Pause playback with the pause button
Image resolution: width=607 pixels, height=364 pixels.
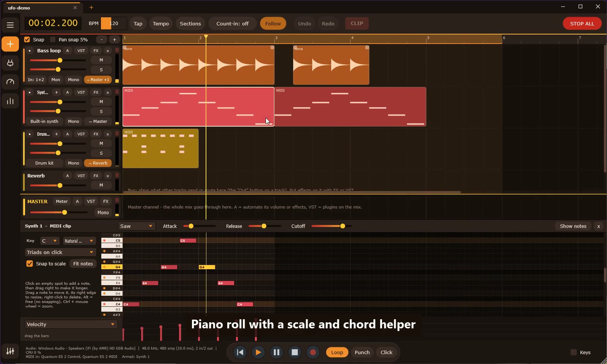pos(277,352)
